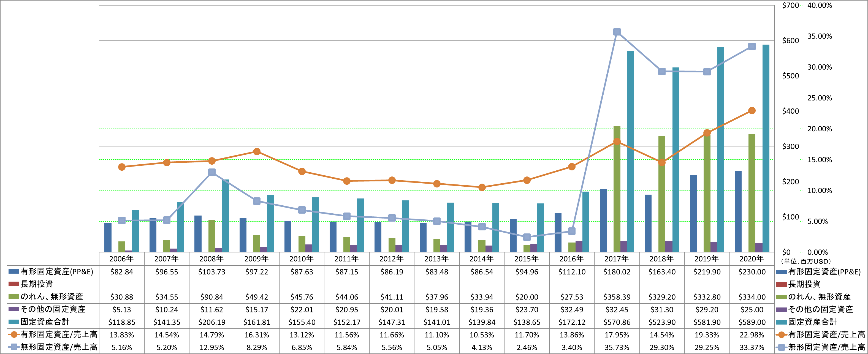Click the blue PP&E legend swatch on left

coord(14,271)
